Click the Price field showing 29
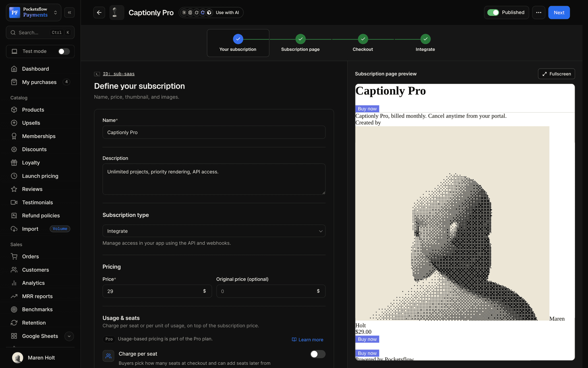 click(157, 291)
